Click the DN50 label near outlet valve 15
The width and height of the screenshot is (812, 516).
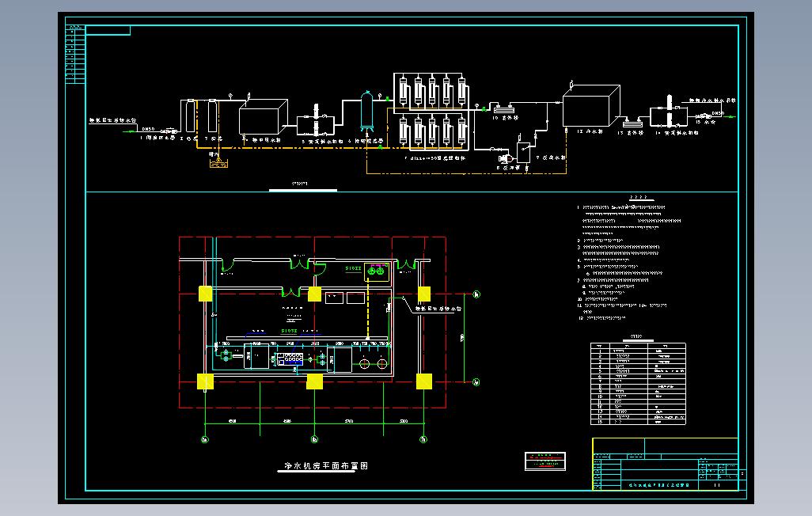pyautogui.click(x=718, y=113)
